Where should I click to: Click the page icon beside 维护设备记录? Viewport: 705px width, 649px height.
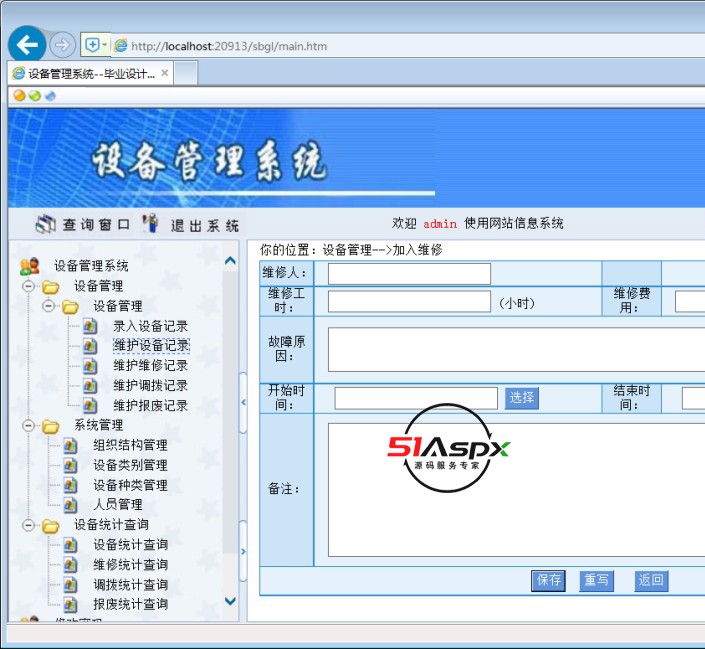(90, 346)
